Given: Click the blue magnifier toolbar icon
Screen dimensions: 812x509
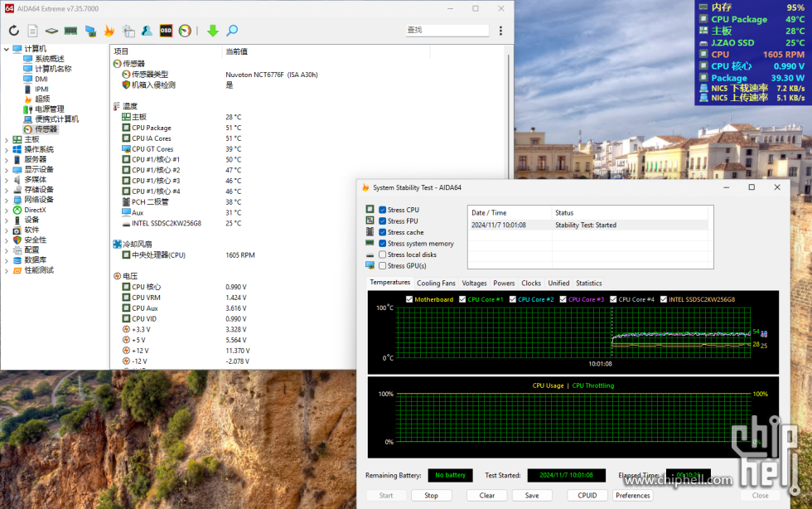Looking at the screenshot, I should click(x=232, y=31).
